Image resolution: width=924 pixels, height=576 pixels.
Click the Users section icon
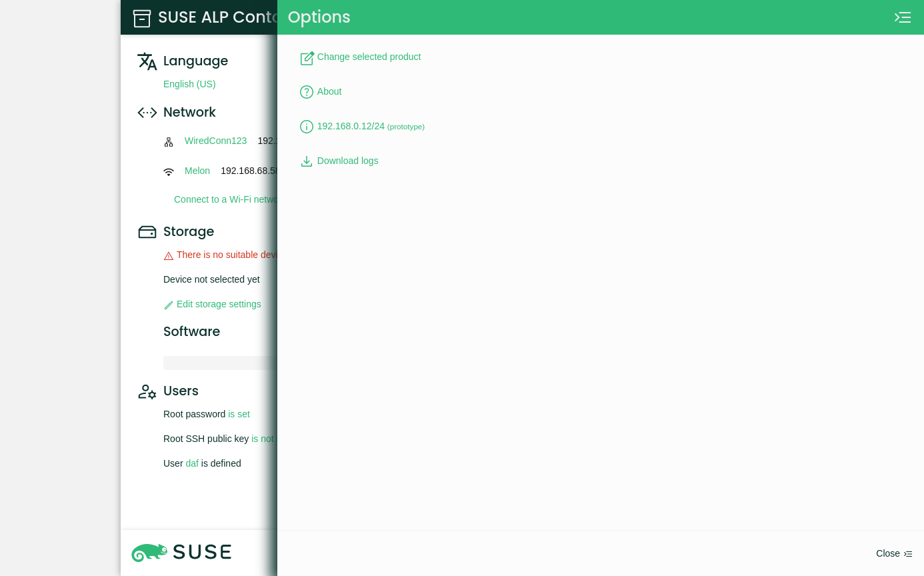[x=147, y=391]
